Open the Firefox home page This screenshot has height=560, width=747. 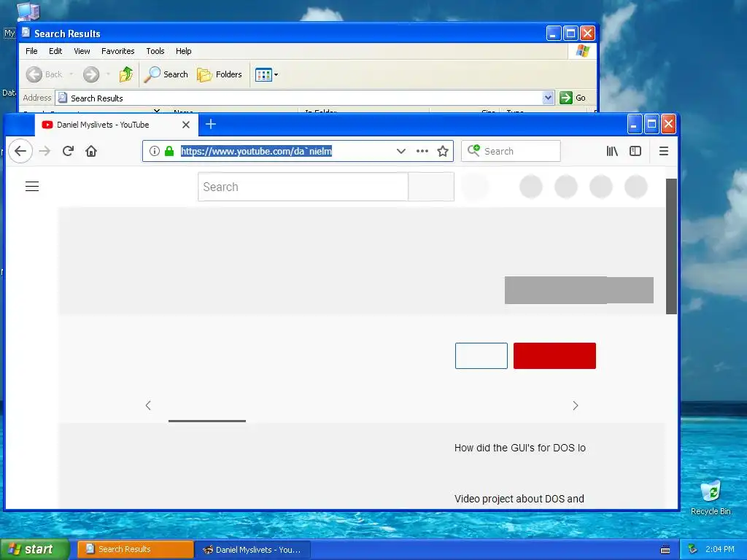point(91,152)
